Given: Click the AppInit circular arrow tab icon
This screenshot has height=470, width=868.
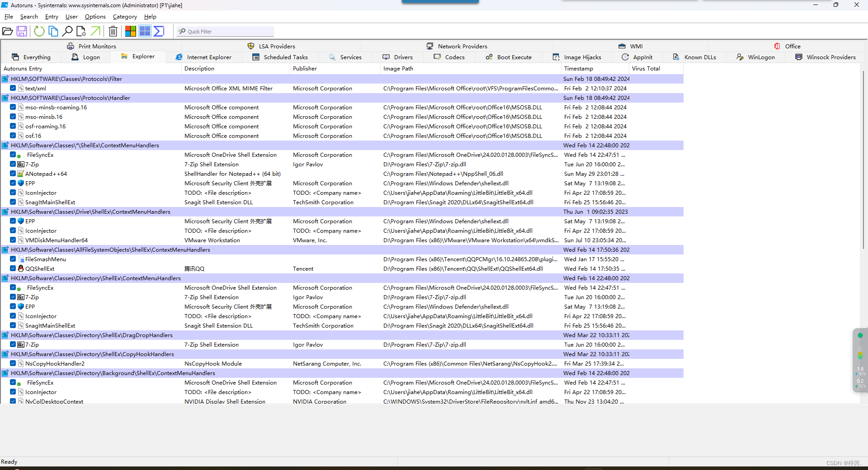Looking at the screenshot, I should point(625,57).
